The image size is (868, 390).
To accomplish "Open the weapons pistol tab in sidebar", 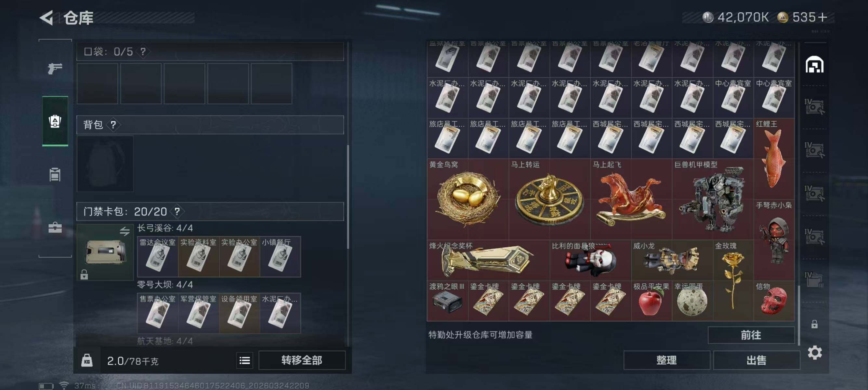I will tap(55, 69).
